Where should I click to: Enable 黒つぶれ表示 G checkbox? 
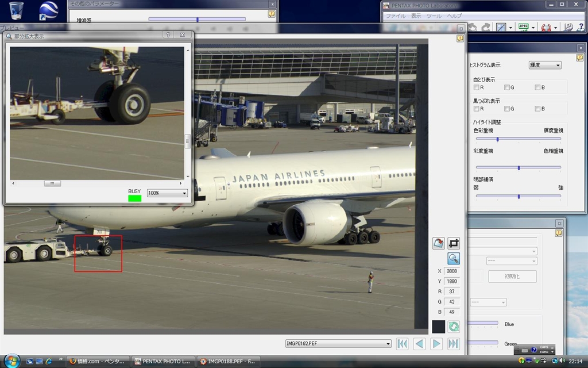pyautogui.click(x=507, y=109)
